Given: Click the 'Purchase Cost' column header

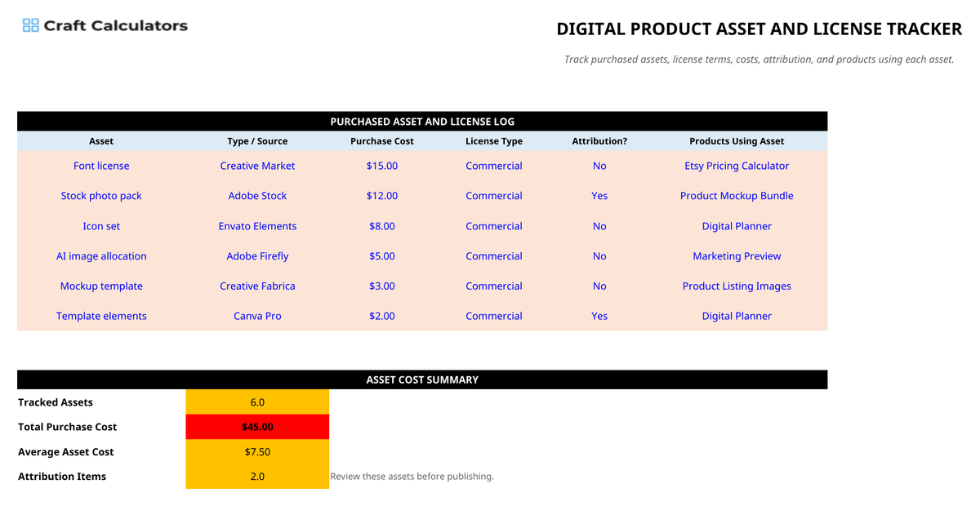Looking at the screenshot, I should 382,141.
